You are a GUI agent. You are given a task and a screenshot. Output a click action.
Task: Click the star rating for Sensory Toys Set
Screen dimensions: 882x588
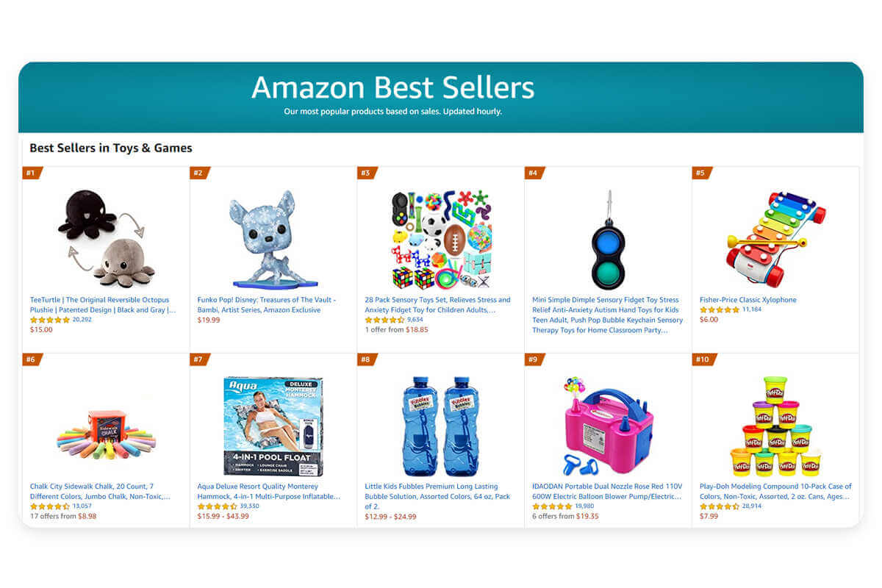[384, 320]
